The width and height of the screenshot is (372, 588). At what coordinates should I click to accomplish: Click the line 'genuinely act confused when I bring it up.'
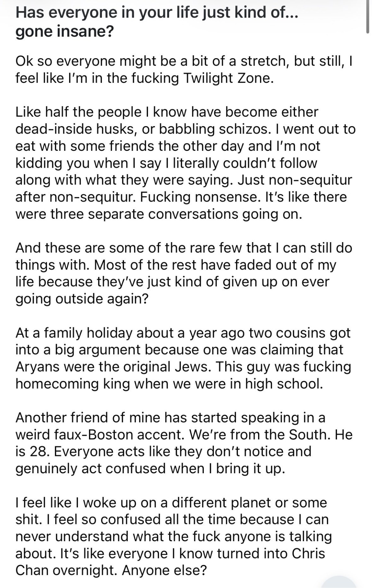click(x=150, y=468)
